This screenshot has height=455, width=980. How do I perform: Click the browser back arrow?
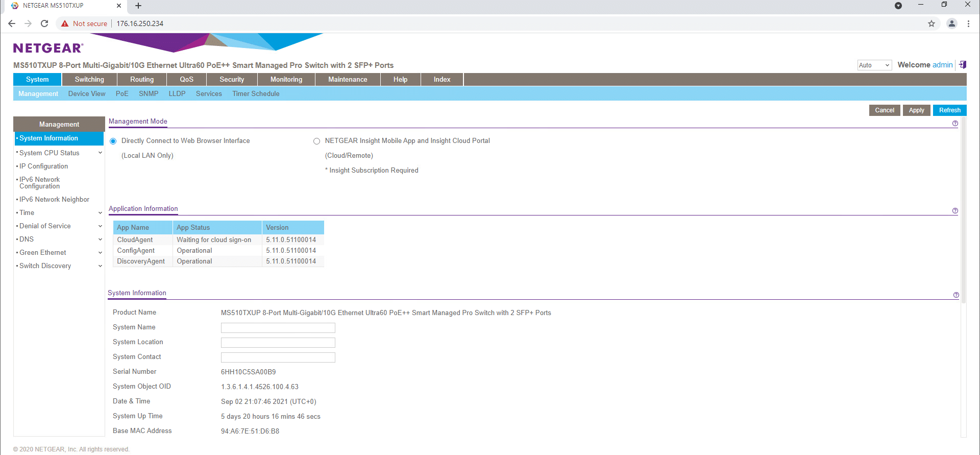point(12,23)
